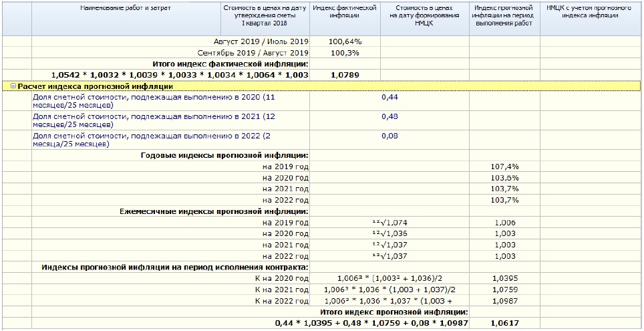Select the 1,003 monthly index for 2020
This screenshot has width=644, height=331.
point(504,233)
